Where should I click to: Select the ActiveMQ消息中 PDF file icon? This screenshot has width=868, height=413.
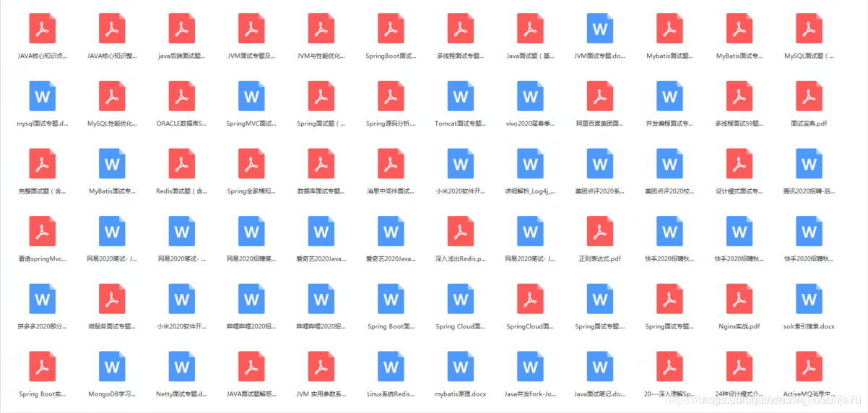click(810, 367)
